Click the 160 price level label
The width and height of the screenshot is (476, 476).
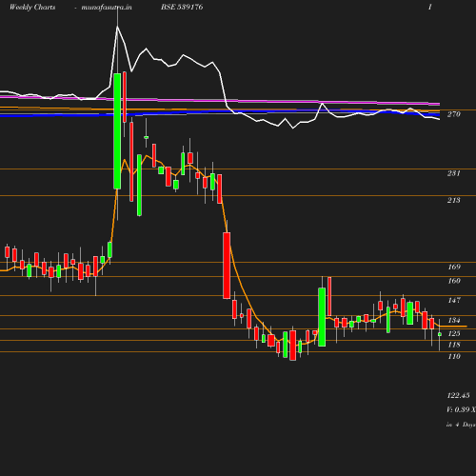tap(454, 281)
